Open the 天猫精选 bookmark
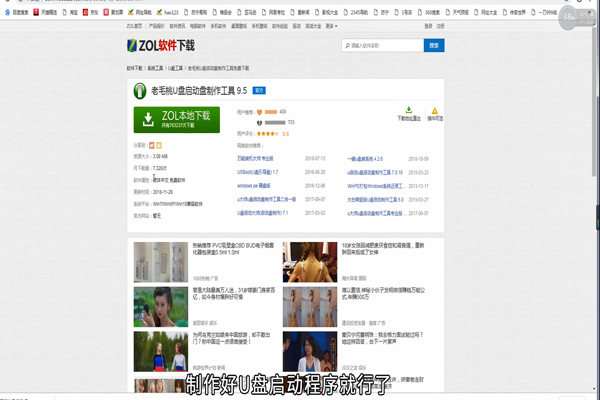This screenshot has width=600, height=400. click(45, 12)
